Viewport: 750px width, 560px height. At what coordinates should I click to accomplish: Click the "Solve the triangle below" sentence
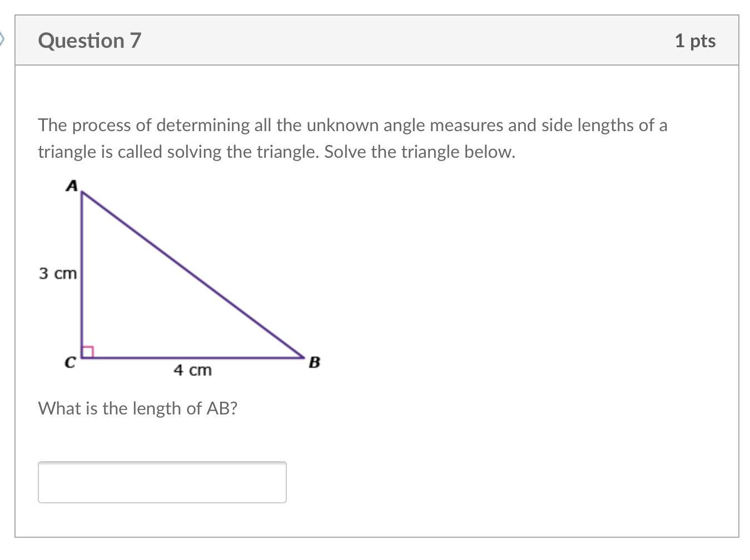pos(420,152)
